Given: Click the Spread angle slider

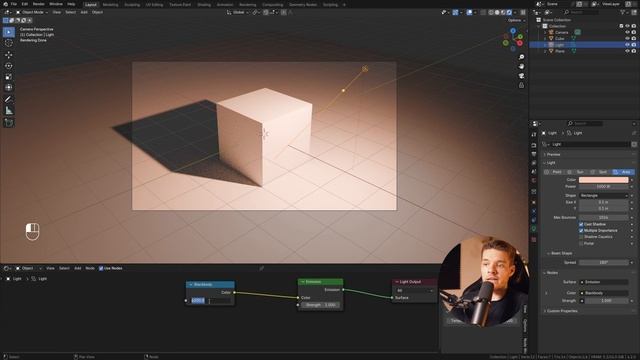Looking at the screenshot, I should [x=604, y=263].
